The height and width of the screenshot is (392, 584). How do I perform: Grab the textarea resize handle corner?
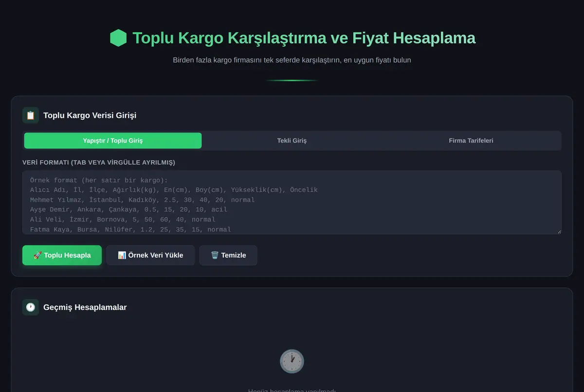tap(559, 232)
